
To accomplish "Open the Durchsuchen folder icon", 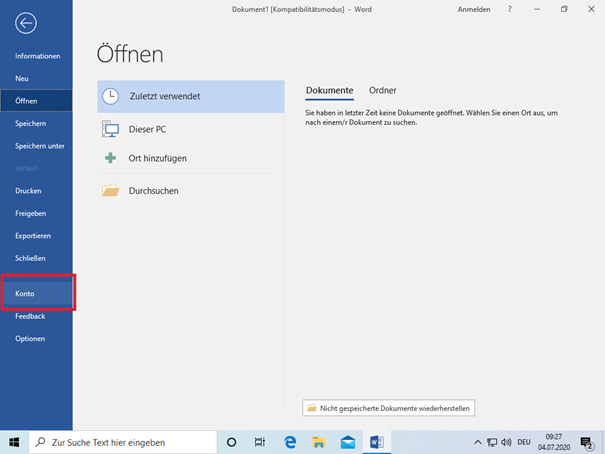I will pyautogui.click(x=111, y=190).
